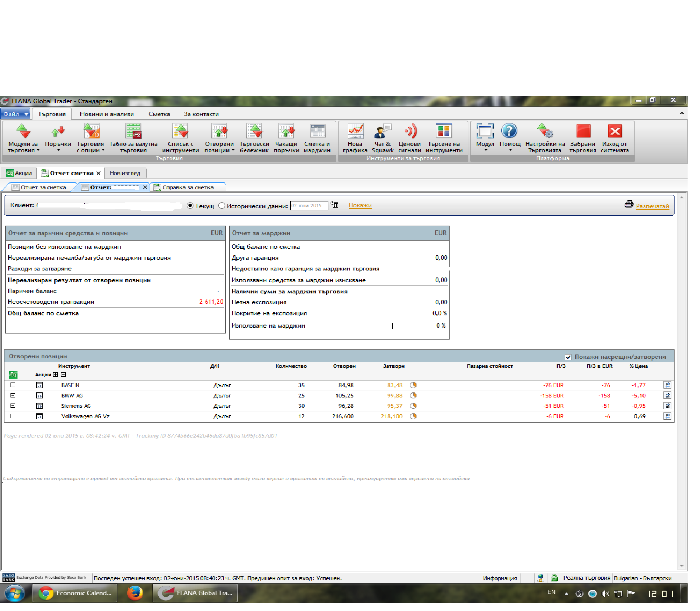Open За контакти ribbon tab
Viewport: 700px width, 611px height.
201,114
